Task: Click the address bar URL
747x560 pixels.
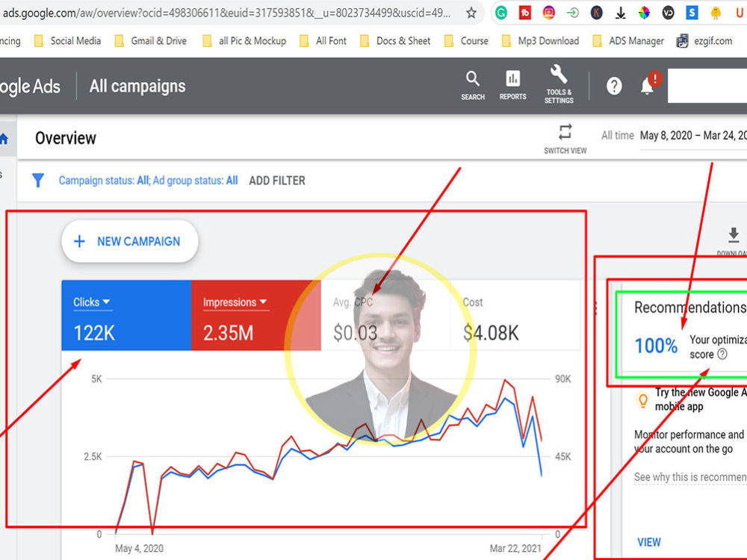Action: pyautogui.click(x=227, y=13)
